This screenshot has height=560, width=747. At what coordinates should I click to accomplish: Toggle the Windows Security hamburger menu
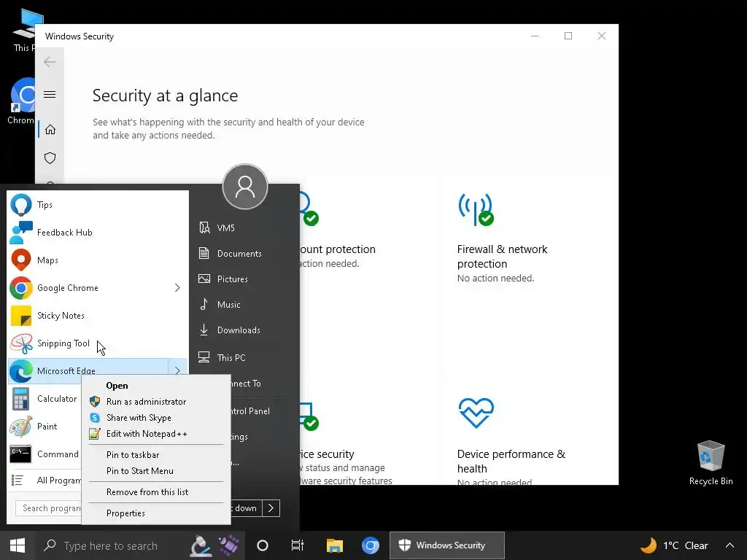coord(50,94)
